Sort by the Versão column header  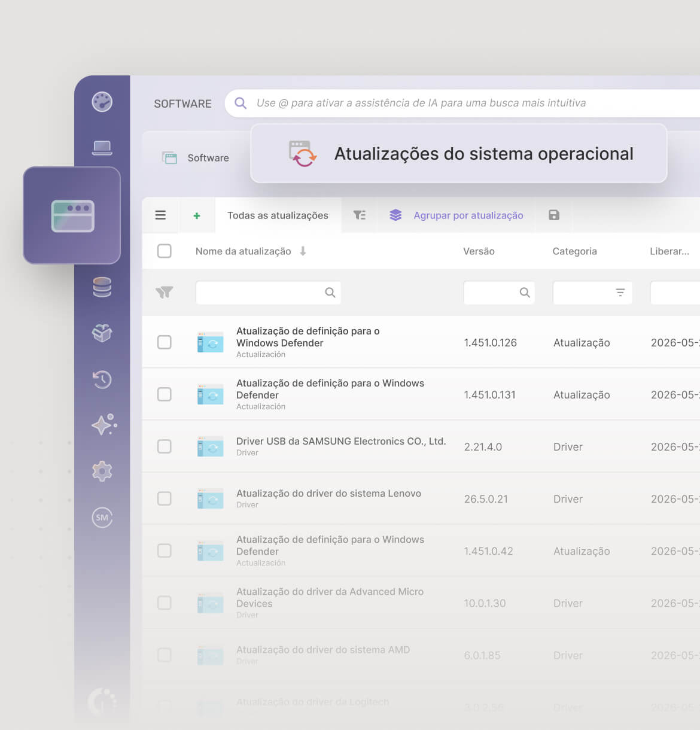(479, 251)
